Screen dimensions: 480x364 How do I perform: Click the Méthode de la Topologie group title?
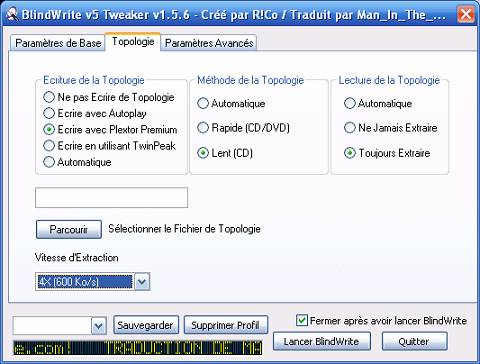click(x=250, y=80)
